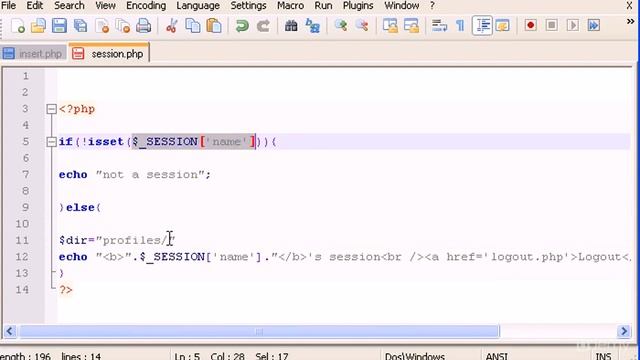Click the horizontal scrollbar thumb

click(x=259, y=331)
